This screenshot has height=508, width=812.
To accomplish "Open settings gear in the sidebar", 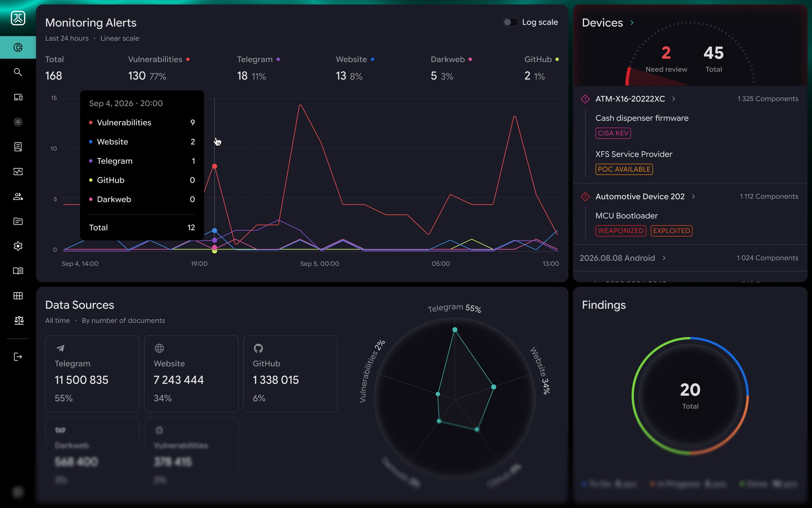I will point(18,246).
